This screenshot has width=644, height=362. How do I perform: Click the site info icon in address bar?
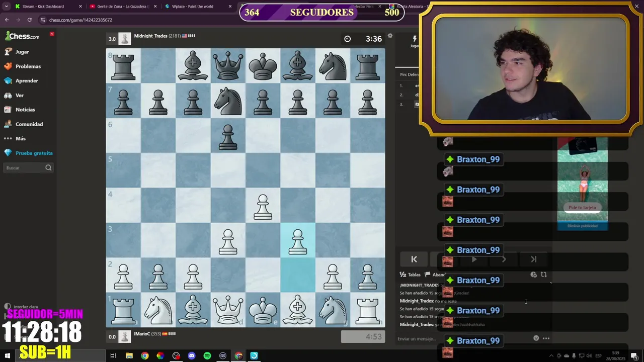click(43, 20)
